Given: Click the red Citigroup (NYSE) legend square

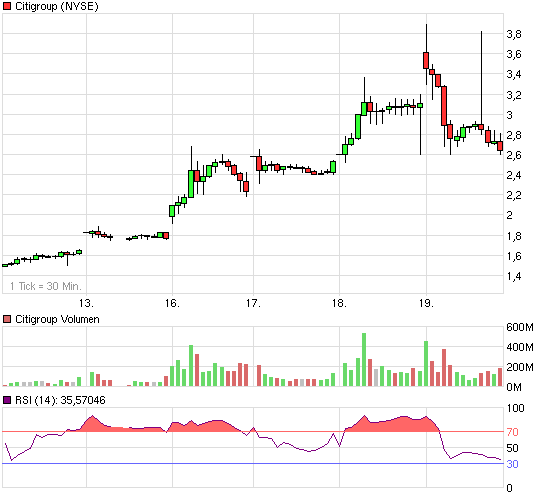Looking at the screenshot, I should point(7,6).
